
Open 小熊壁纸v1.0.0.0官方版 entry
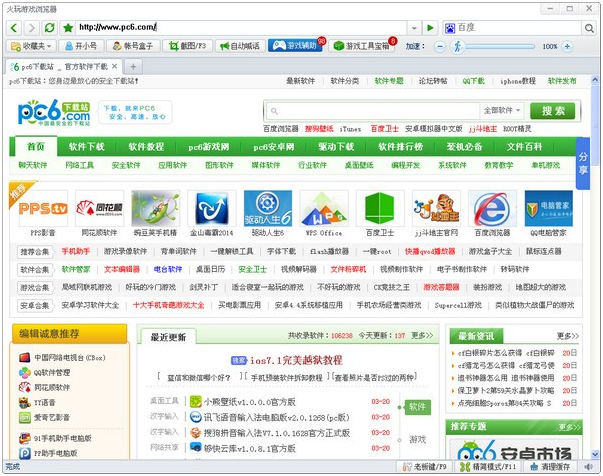pos(250,402)
